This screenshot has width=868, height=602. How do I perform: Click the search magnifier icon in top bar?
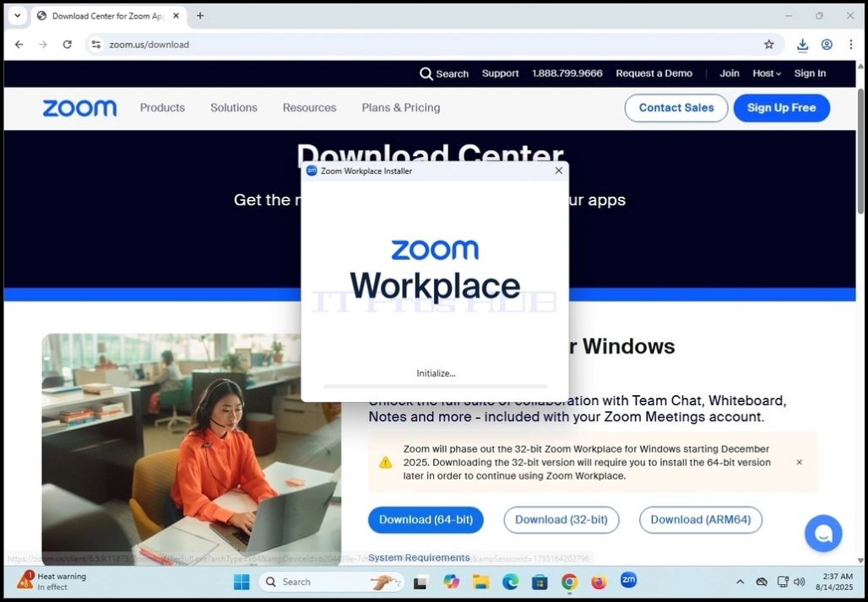click(426, 73)
